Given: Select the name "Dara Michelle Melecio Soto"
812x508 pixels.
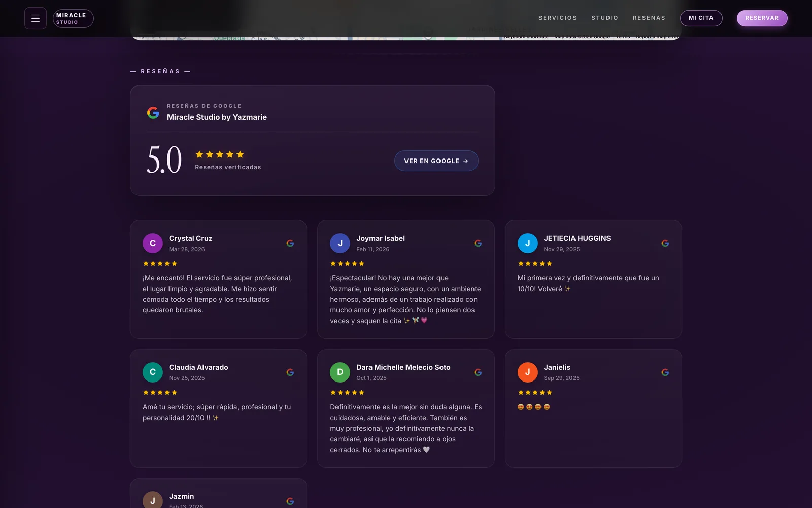Looking at the screenshot, I should 403,367.
